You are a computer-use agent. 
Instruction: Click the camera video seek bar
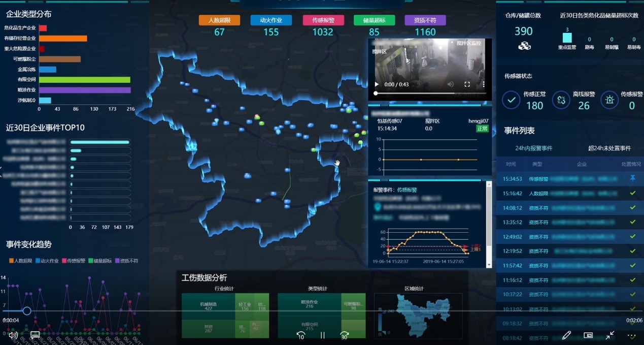click(430, 93)
